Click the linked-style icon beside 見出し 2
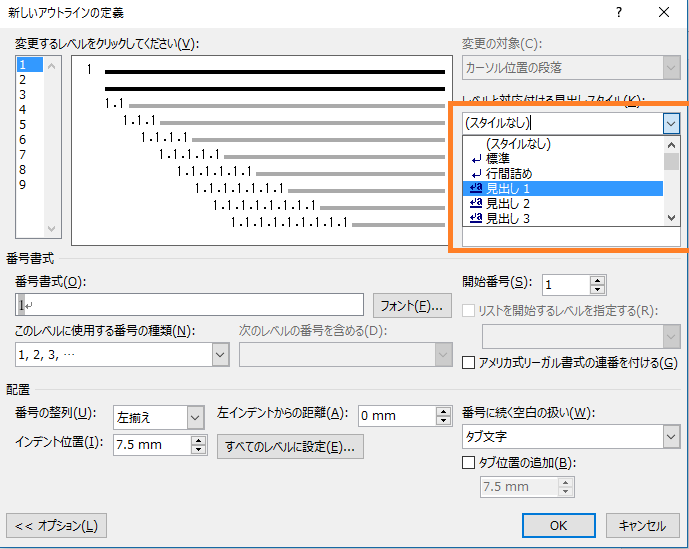 [x=476, y=204]
